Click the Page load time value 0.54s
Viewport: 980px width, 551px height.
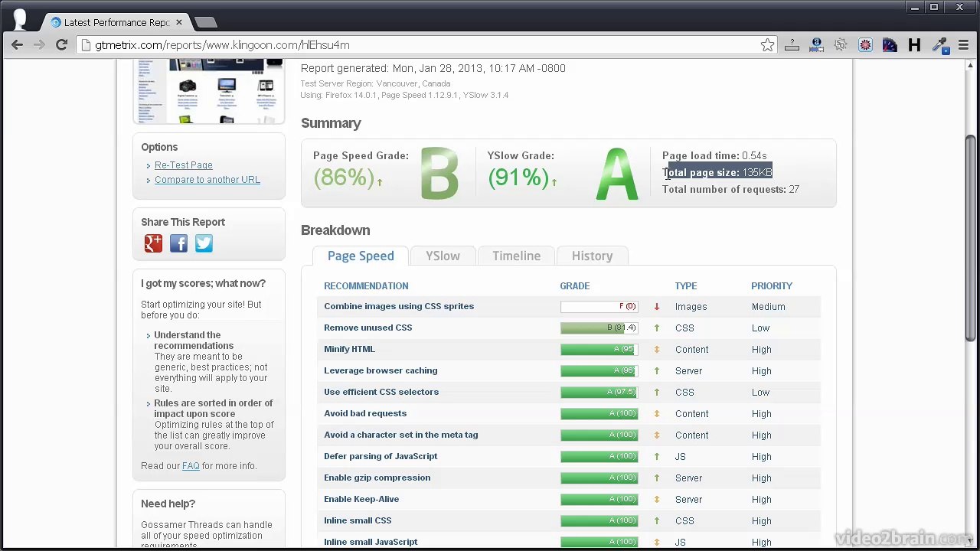[x=754, y=155]
